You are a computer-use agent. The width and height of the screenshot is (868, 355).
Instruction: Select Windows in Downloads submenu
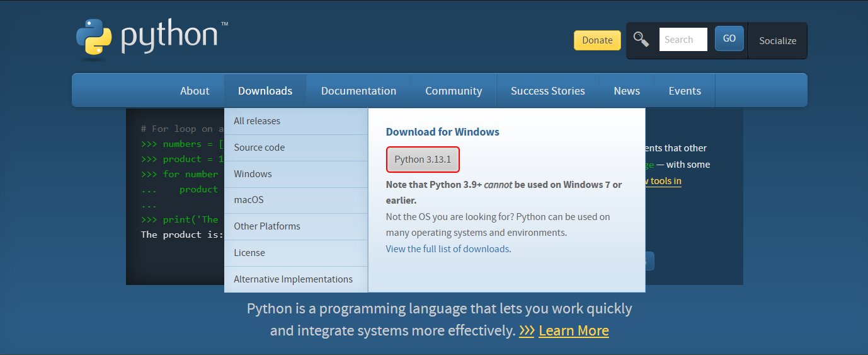coord(296,174)
